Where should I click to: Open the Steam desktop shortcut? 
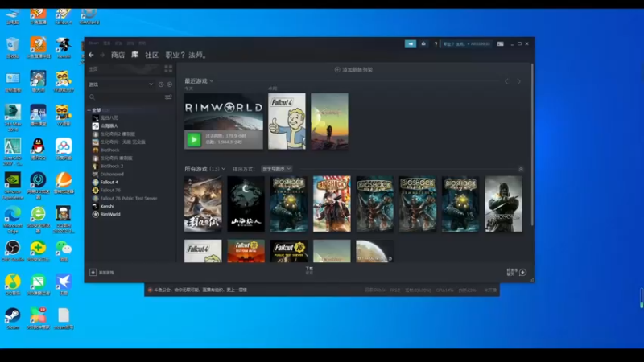13,319
